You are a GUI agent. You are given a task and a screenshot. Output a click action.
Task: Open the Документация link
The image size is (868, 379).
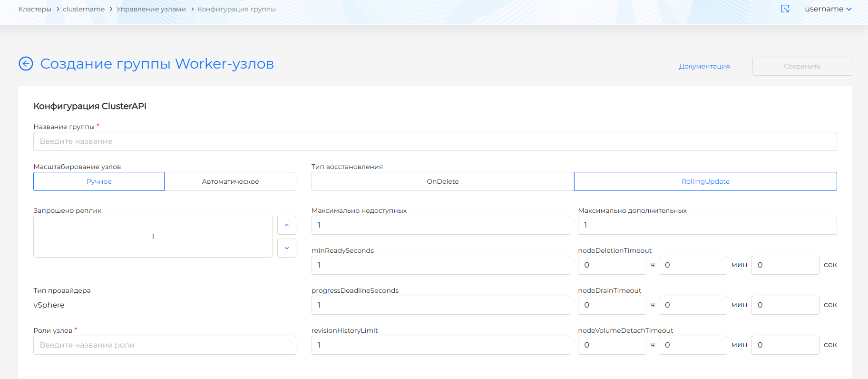(x=704, y=66)
